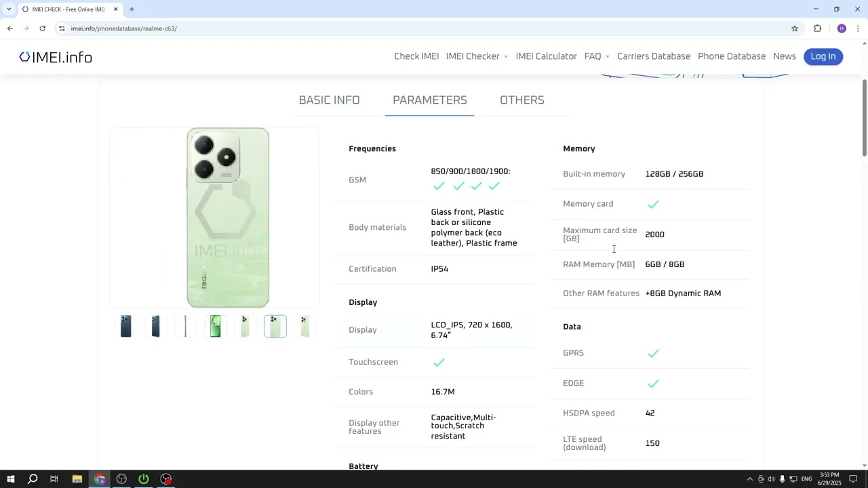
Task: Click ENG language indicator in tray
Action: [x=806, y=479]
